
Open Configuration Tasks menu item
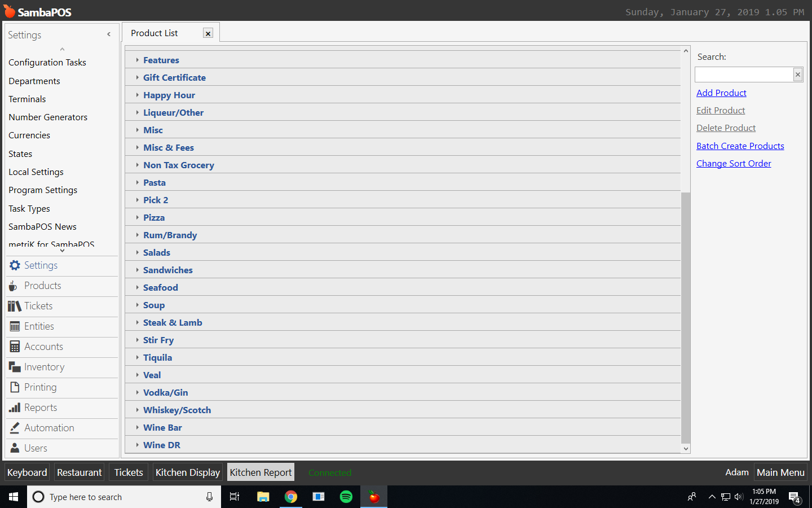tap(47, 63)
